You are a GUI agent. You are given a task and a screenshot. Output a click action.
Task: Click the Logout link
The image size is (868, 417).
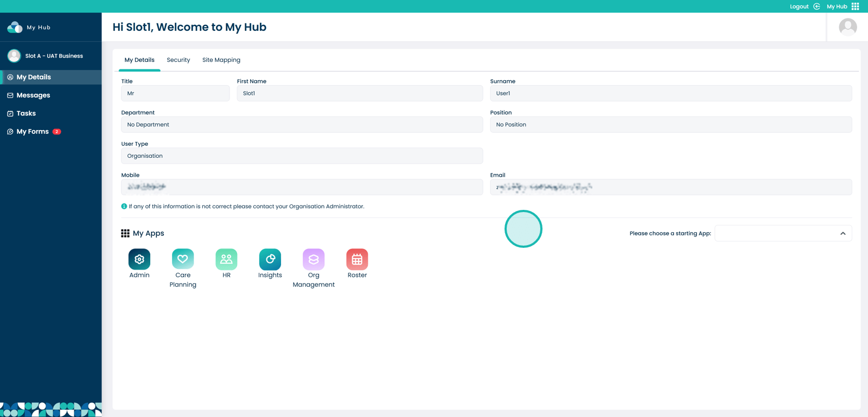click(x=799, y=7)
